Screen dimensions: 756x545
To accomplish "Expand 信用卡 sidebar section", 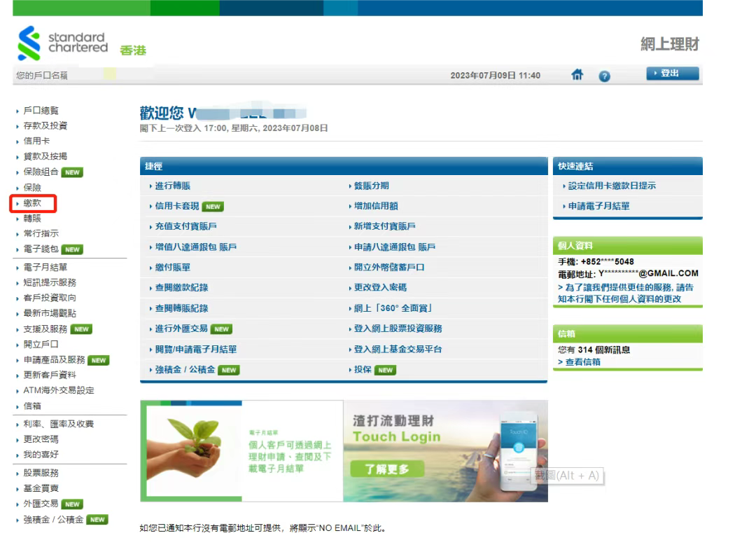I will pos(36,141).
